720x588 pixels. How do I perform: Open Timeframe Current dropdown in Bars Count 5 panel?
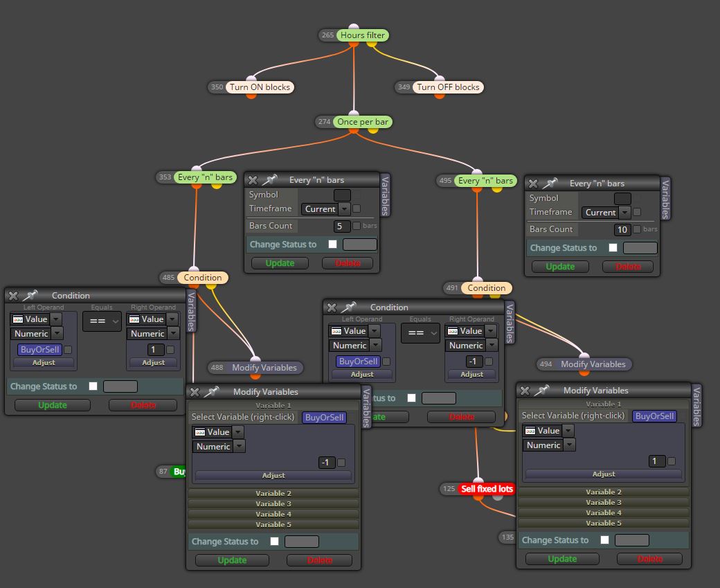[x=325, y=209]
